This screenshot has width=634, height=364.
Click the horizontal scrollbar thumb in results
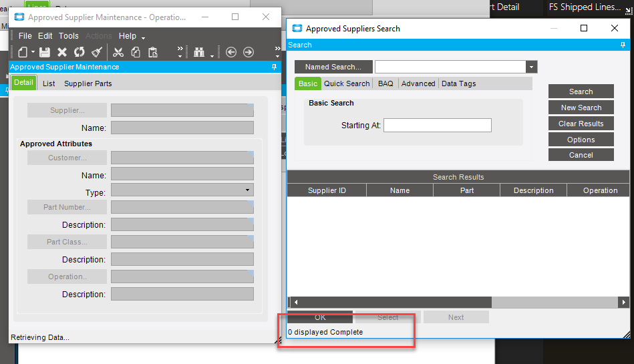[396, 302]
